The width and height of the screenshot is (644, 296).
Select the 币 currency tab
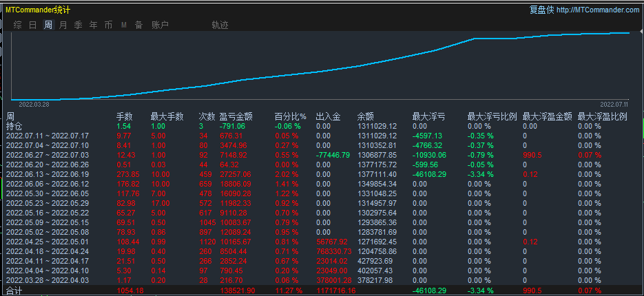pos(108,25)
